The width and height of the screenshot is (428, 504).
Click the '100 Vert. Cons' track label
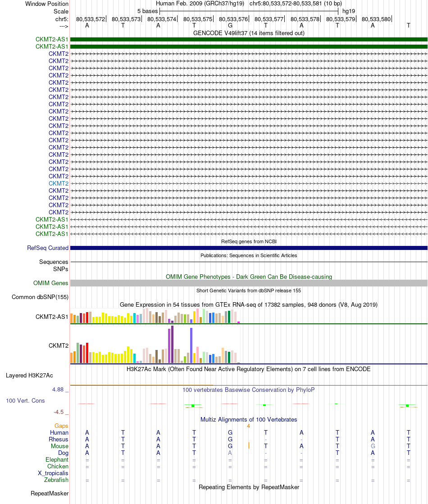point(25,401)
